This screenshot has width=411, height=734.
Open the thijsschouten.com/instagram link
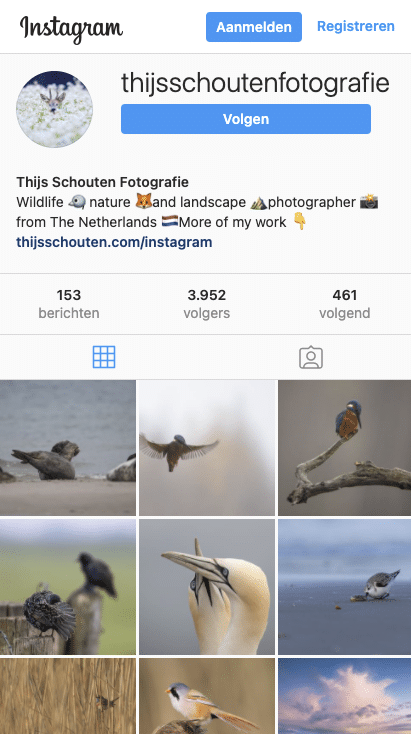[x=114, y=242]
